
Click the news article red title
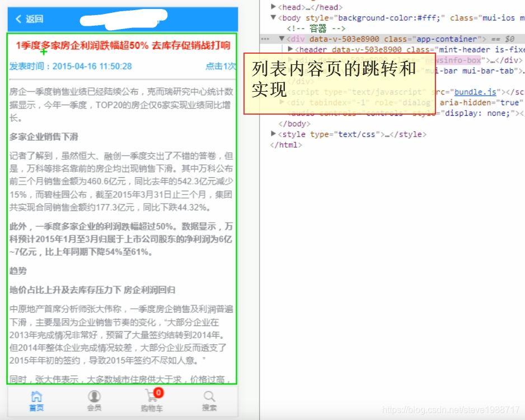123,45
